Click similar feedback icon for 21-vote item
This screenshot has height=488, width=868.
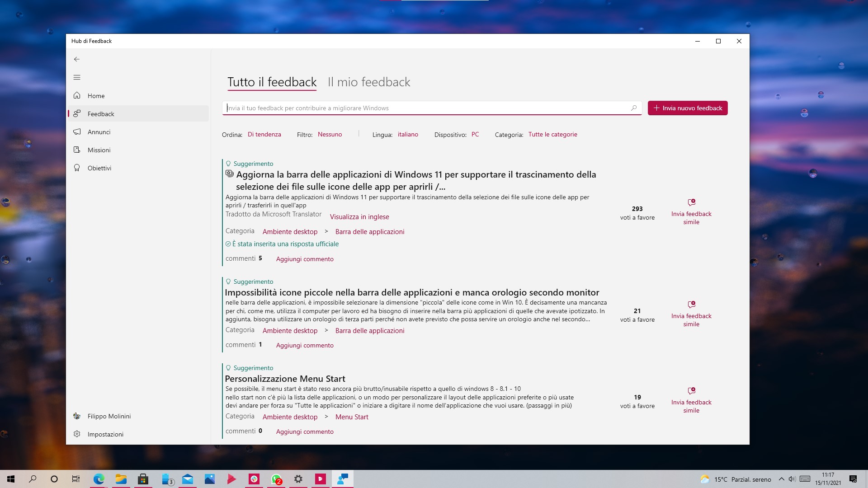coord(691,305)
